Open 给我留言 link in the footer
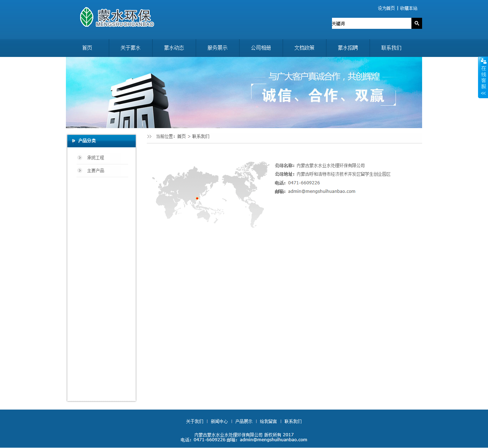 (x=268, y=421)
